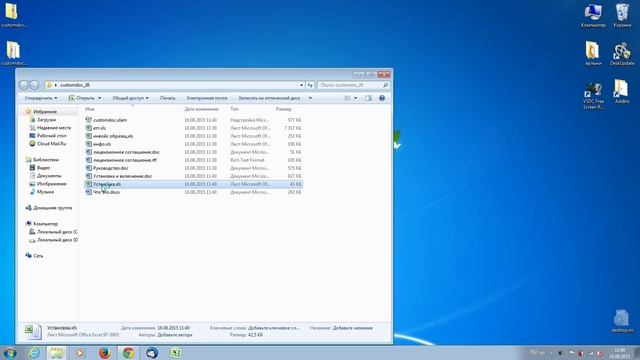This screenshot has width=640, height=360.
Task: Open the Упорядочить dropdown menu
Action: pos(41,98)
